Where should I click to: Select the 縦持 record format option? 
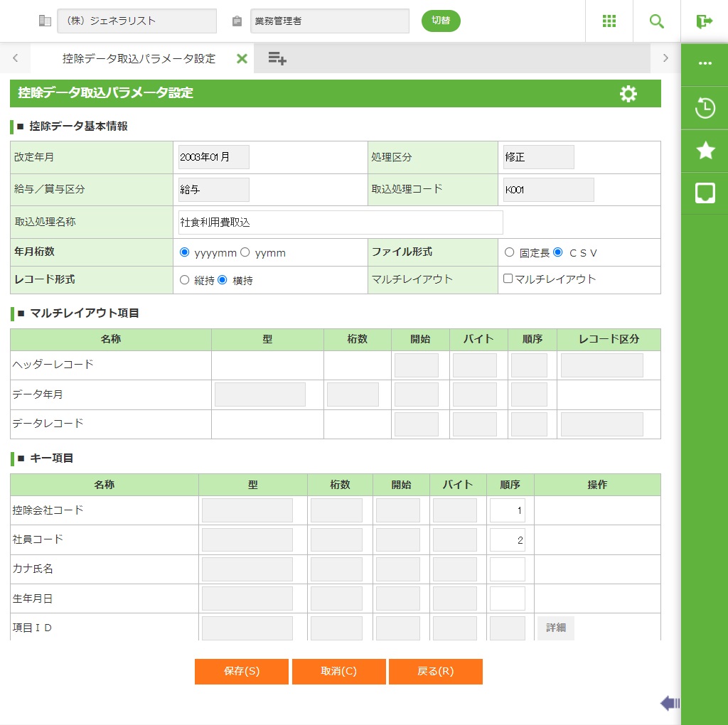[x=185, y=280]
